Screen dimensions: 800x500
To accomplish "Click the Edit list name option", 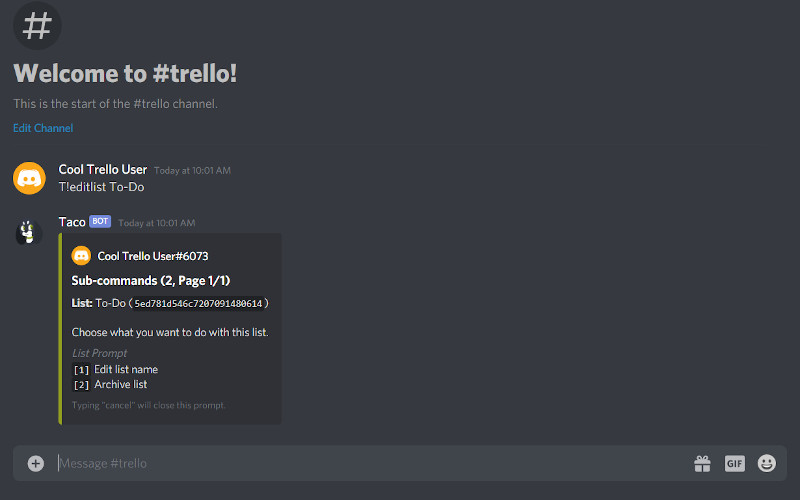I will [126, 369].
